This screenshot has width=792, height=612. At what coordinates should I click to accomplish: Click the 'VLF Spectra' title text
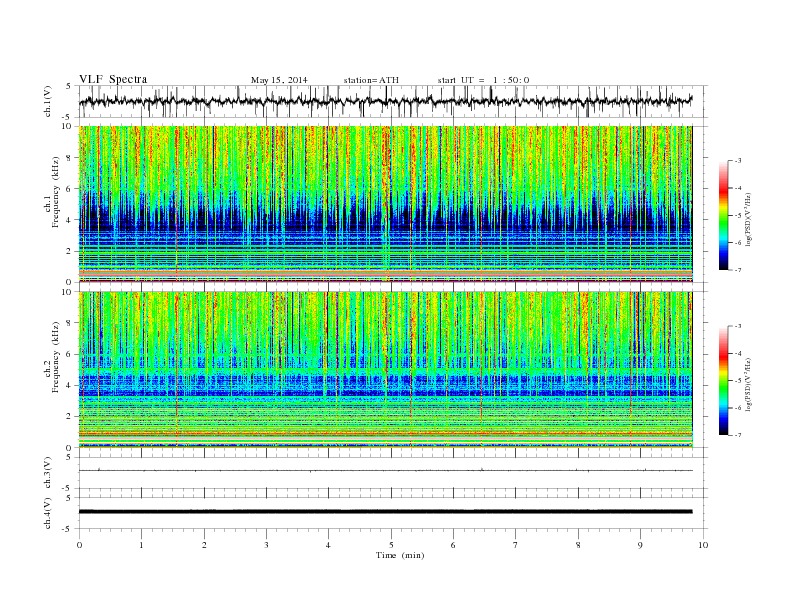[113, 79]
